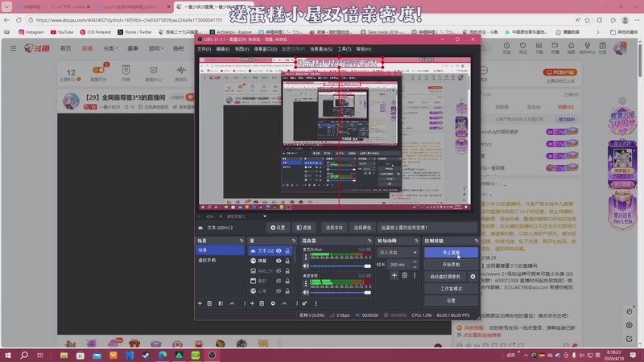Move the selected source up

click(x=284, y=303)
